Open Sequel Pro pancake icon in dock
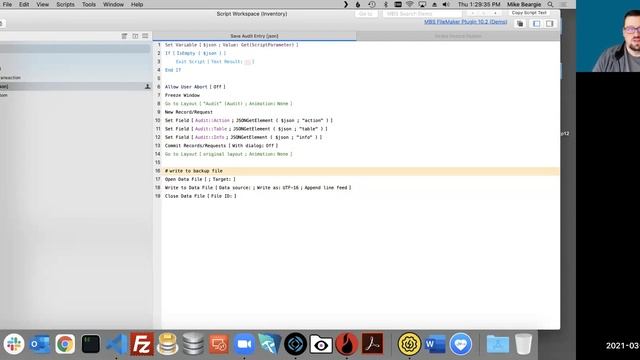 click(x=167, y=344)
